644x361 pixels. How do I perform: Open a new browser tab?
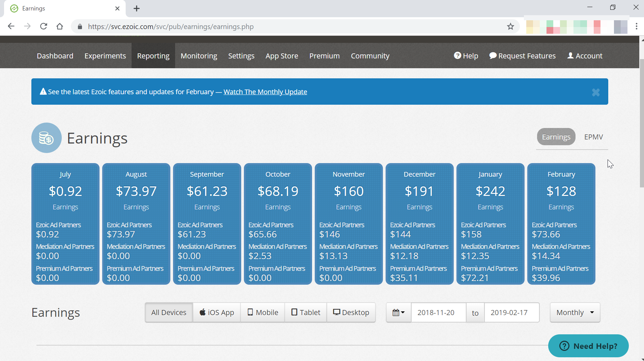pyautogui.click(x=137, y=8)
